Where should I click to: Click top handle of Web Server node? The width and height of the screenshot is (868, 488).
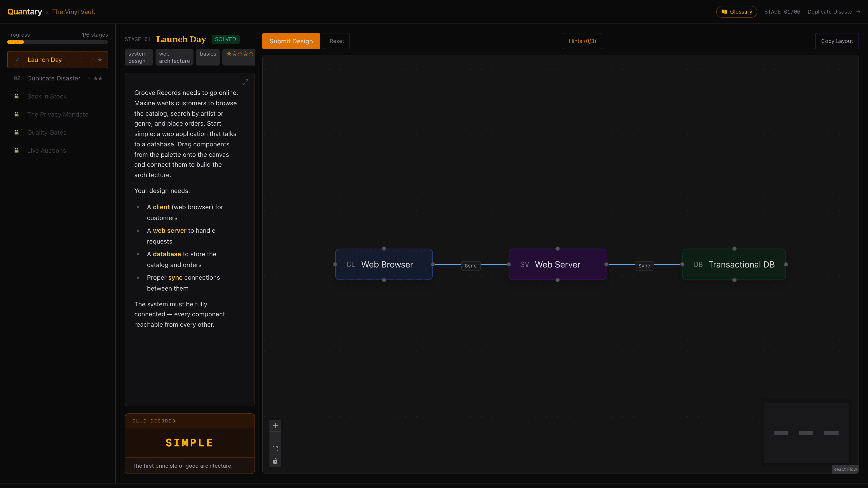point(557,249)
